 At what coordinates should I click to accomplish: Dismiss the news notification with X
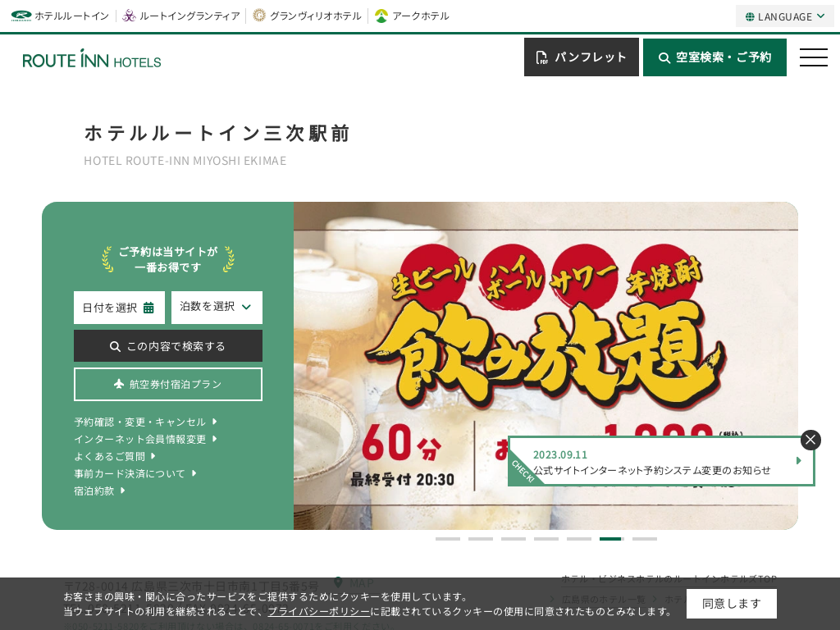point(810,440)
